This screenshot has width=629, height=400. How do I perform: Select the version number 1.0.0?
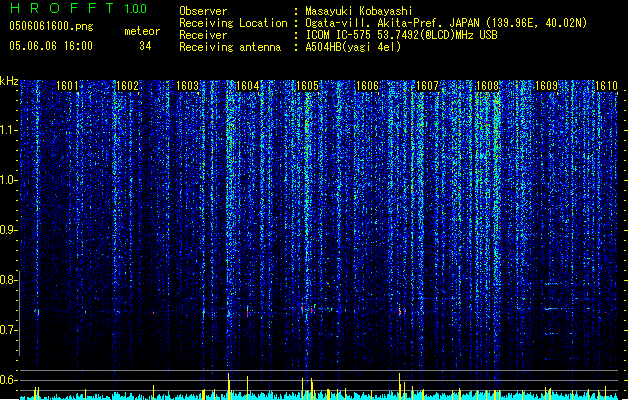pos(136,9)
